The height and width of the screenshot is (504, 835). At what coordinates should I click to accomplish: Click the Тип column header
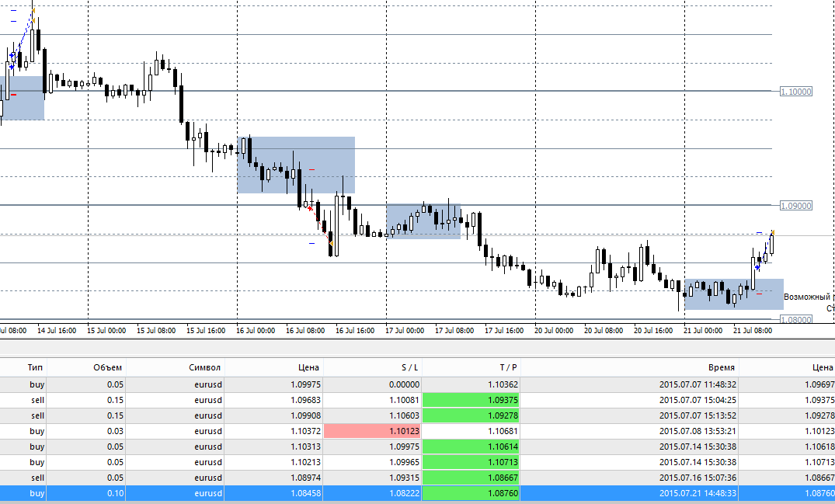[35, 367]
